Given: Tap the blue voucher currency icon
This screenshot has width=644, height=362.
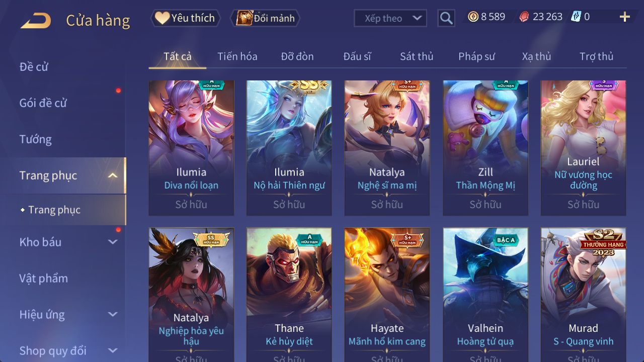Looking at the screenshot, I should click(x=576, y=17).
